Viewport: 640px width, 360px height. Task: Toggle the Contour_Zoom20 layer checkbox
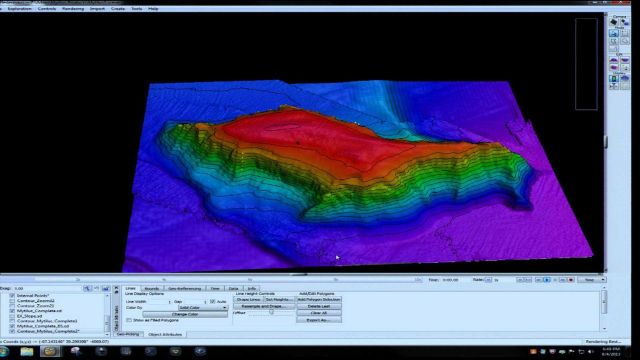(12, 306)
